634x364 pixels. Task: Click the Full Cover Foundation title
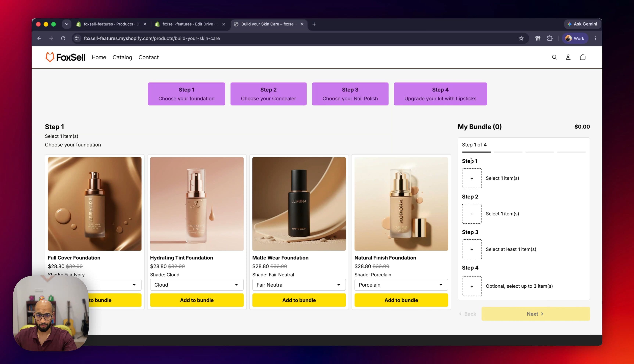tap(74, 258)
